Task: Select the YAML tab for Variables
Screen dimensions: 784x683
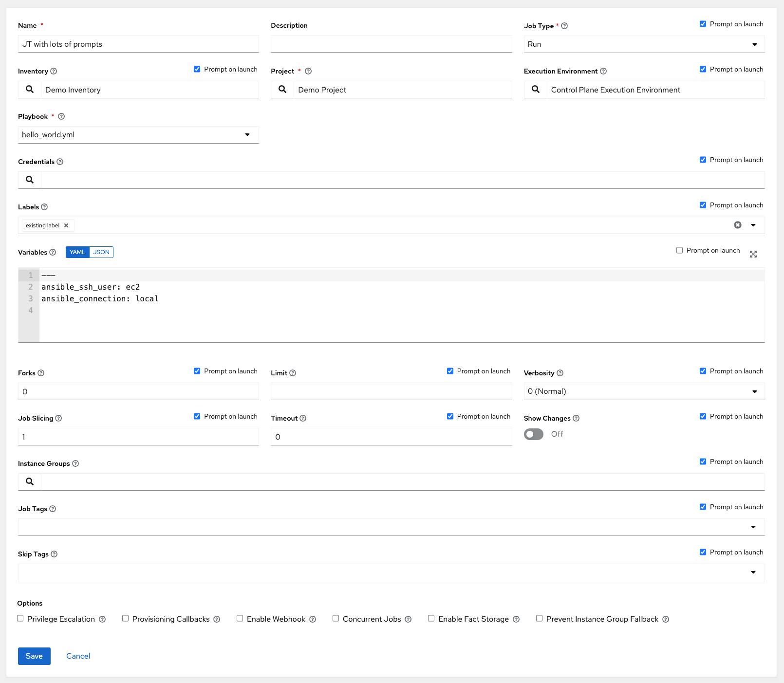Action: [x=77, y=252]
